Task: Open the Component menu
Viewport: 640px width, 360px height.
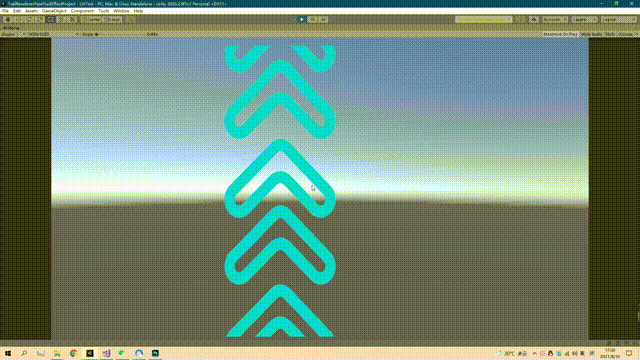Action: [x=82, y=11]
